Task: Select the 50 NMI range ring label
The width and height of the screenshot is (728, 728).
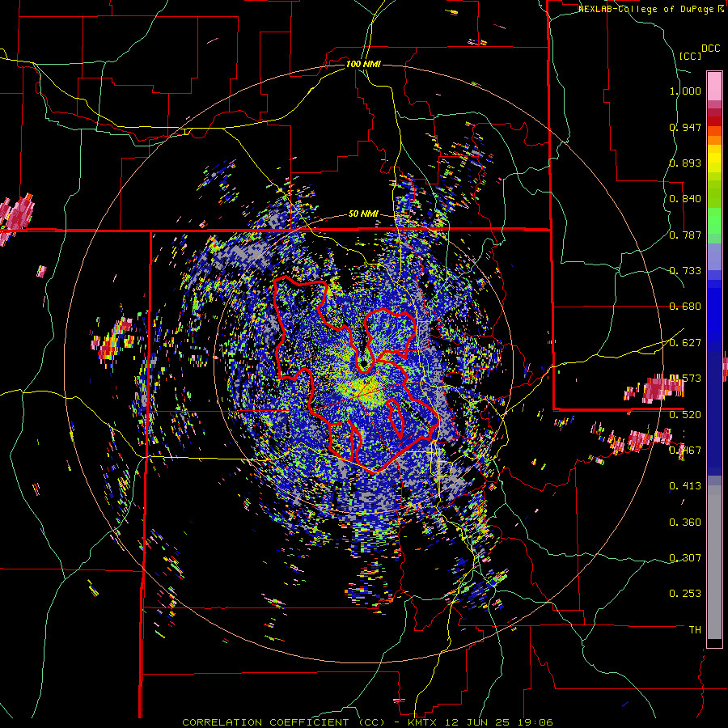Action: point(363,214)
